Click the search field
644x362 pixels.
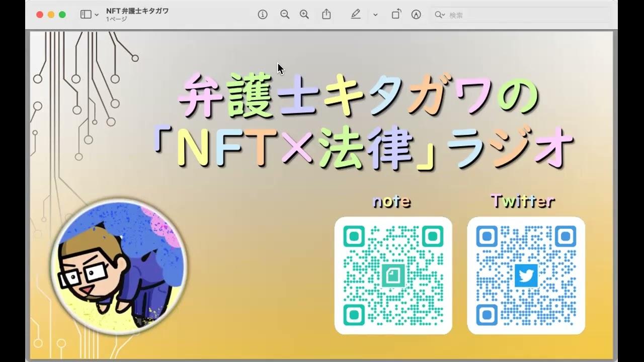click(x=521, y=15)
